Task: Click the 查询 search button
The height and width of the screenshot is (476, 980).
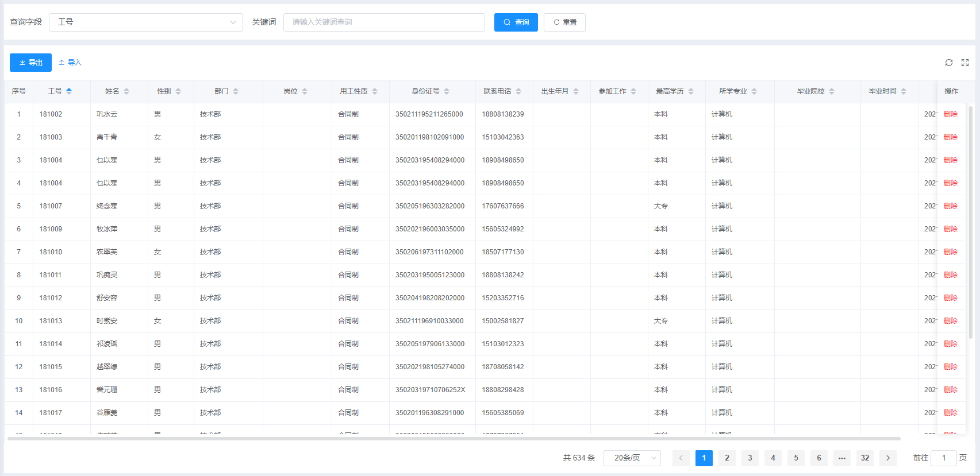Action: pos(516,22)
